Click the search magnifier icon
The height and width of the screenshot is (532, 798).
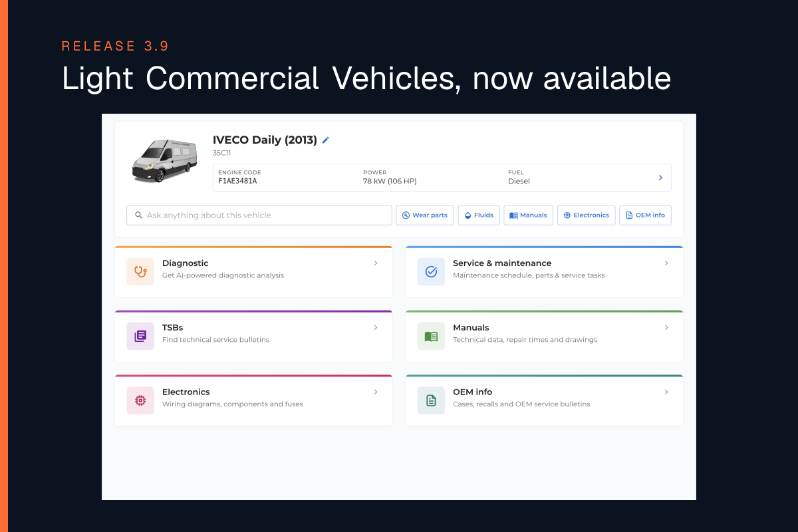click(138, 215)
